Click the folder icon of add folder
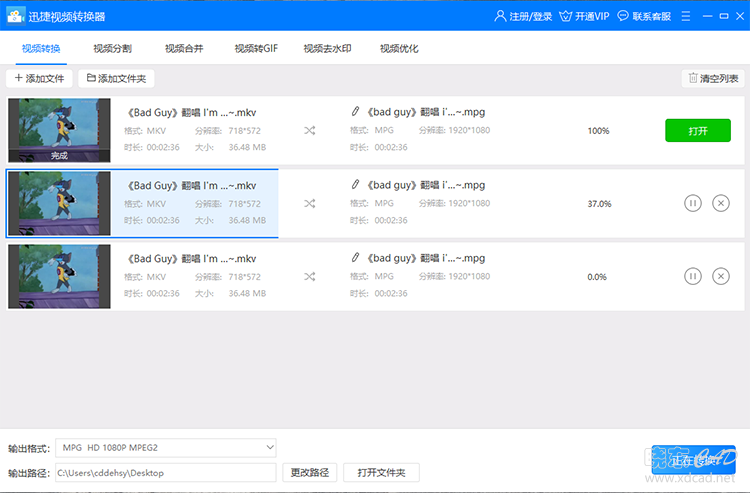750x493 pixels. point(91,78)
